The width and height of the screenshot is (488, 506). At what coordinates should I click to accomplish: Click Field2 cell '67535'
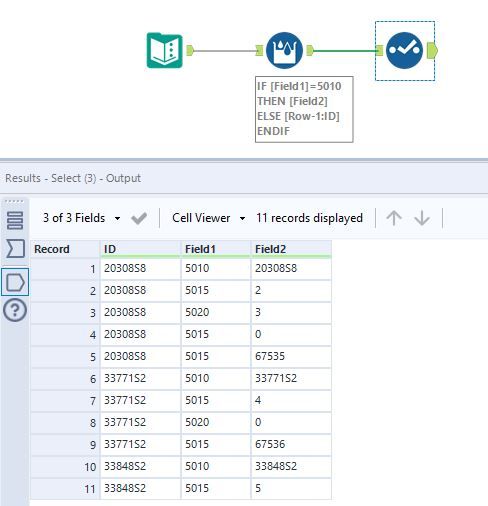pyautogui.click(x=291, y=357)
